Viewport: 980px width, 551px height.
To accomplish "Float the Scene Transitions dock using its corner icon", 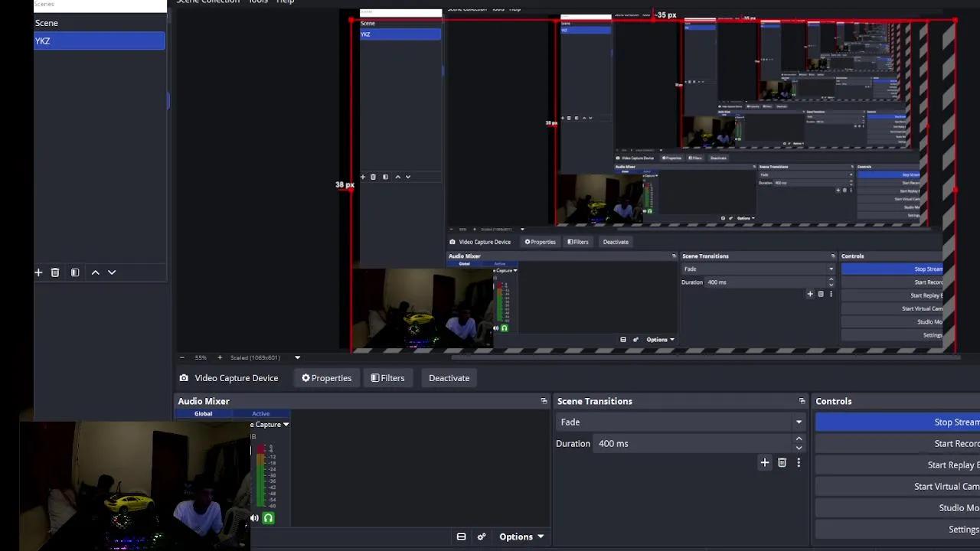I will tap(802, 401).
